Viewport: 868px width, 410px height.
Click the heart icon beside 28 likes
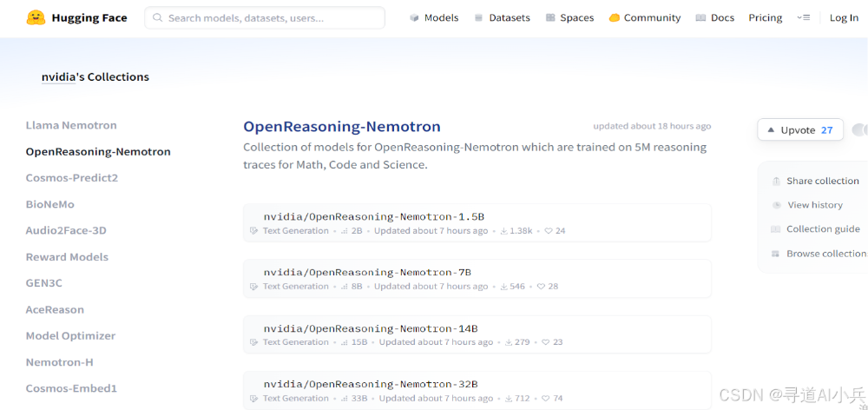(542, 287)
